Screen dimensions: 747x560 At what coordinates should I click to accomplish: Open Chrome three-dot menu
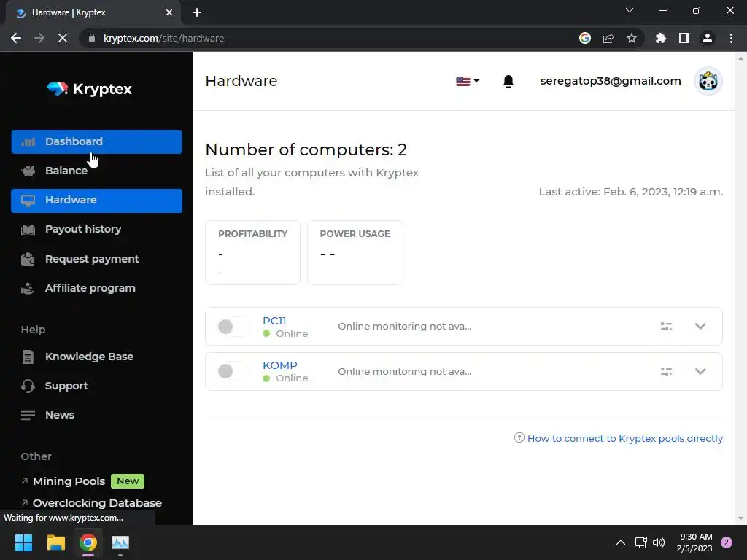pos(731,38)
